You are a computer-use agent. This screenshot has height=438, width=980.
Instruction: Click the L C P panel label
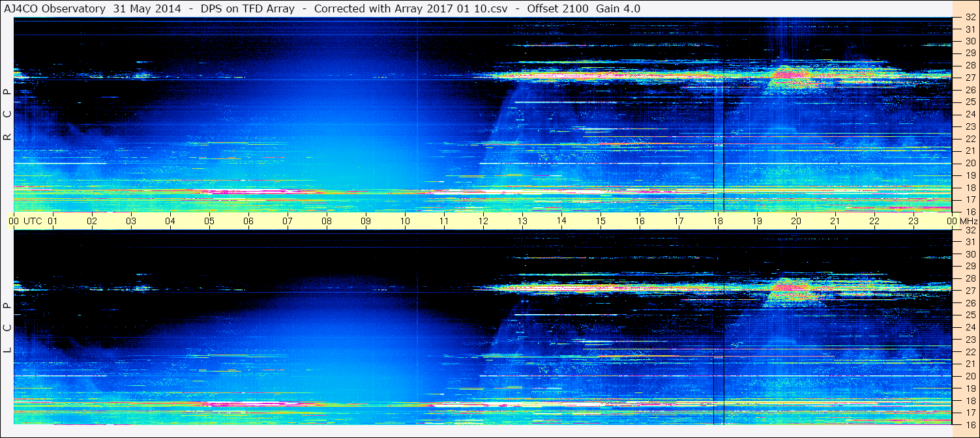(7, 328)
